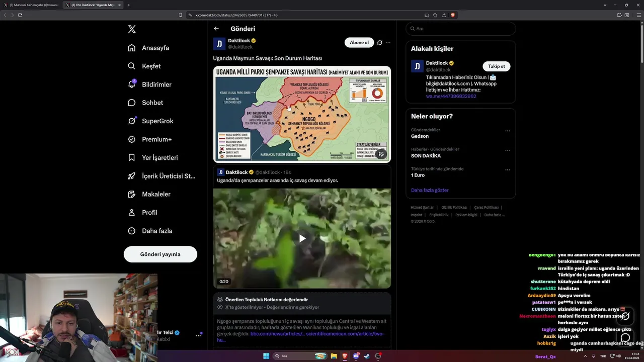Click Abone ol subscribe button
644x362 pixels.
[x=359, y=43]
